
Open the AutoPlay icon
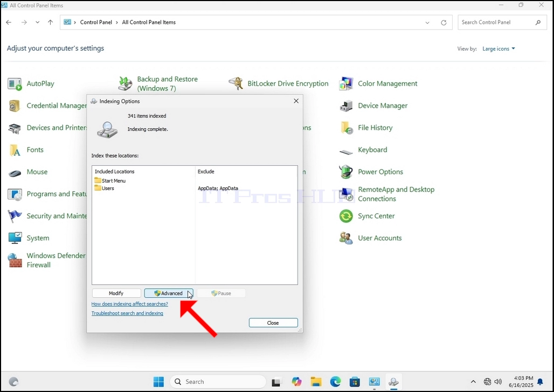coord(15,84)
